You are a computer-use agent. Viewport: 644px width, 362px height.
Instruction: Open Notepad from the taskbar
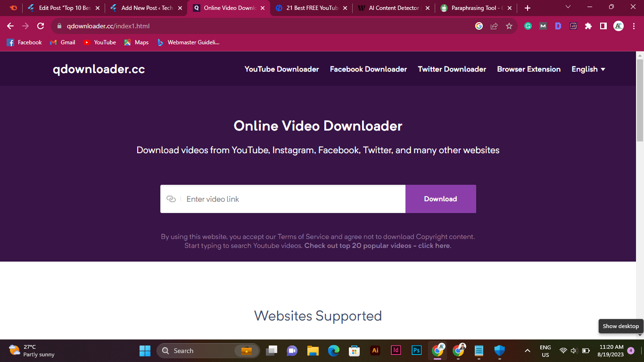[479, 350]
